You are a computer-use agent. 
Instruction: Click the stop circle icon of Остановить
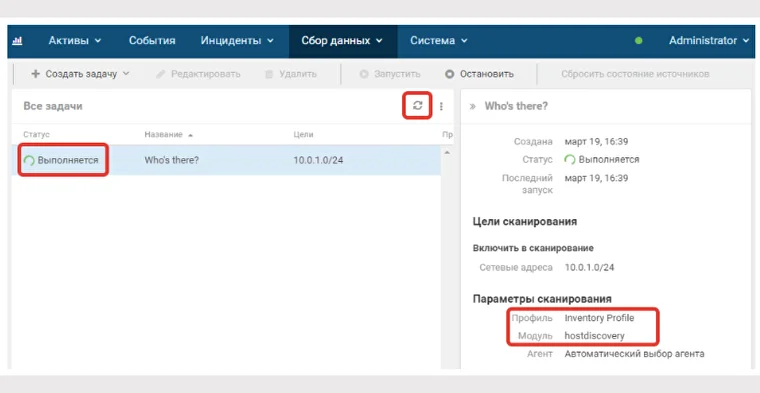point(450,74)
